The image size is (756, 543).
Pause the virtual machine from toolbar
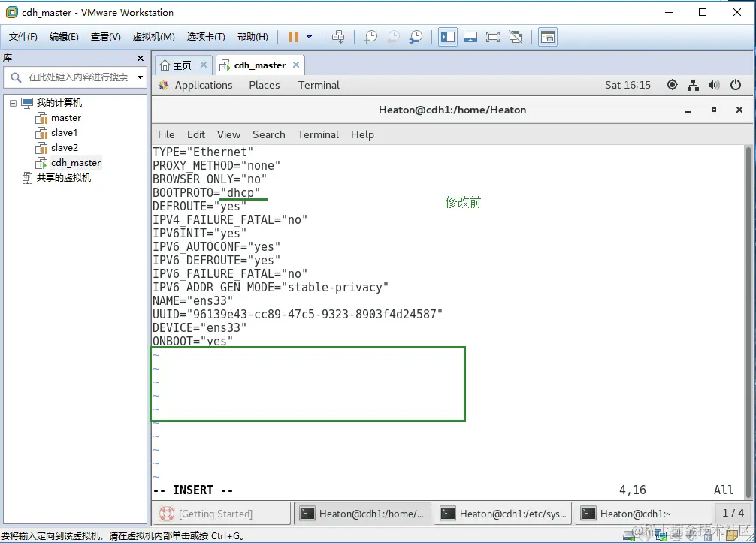click(293, 37)
